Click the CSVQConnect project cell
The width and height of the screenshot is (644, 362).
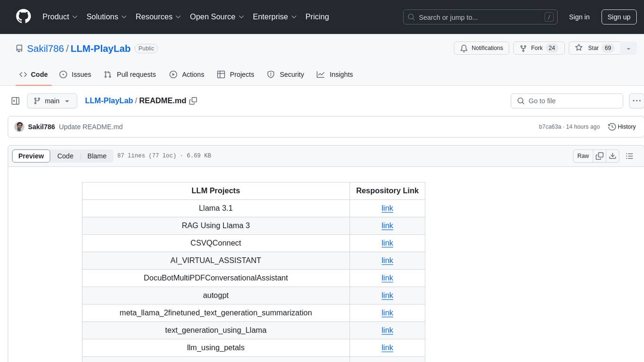click(x=216, y=243)
